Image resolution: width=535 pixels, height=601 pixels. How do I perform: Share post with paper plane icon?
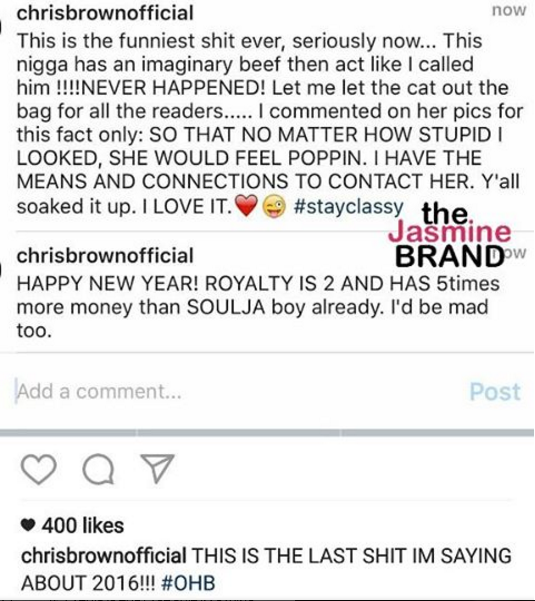click(x=158, y=468)
